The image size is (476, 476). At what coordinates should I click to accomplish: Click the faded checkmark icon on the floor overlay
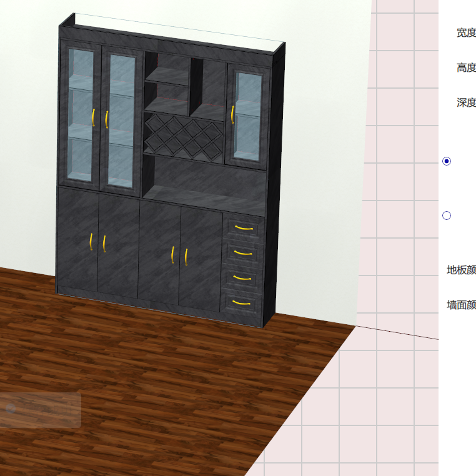point(11,409)
